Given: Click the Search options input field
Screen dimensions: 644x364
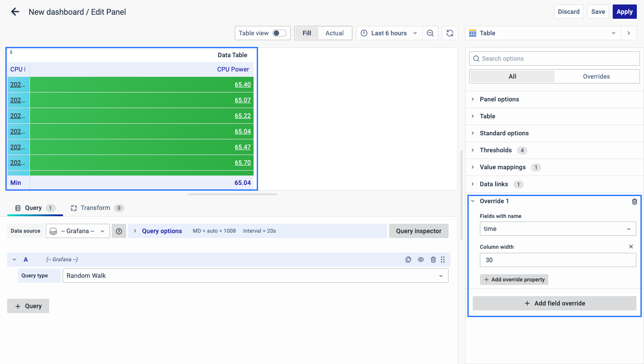Looking at the screenshot, I should (x=555, y=59).
